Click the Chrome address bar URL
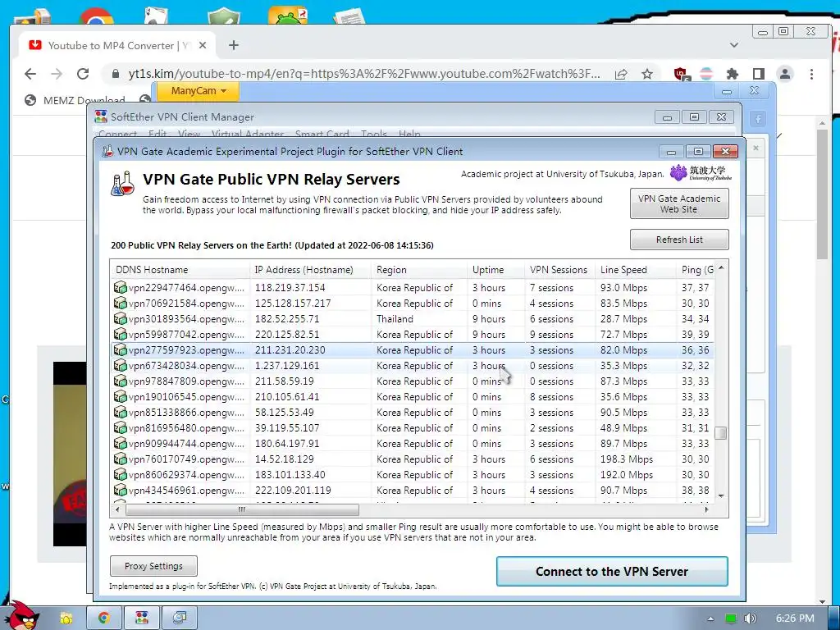840x630 pixels. point(364,74)
